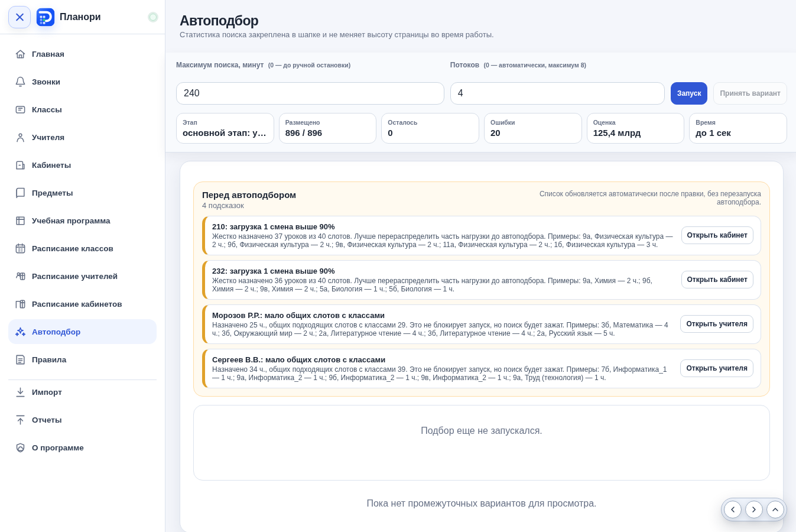
Task: Open the Импорт page
Action: pyautogui.click(x=82, y=392)
